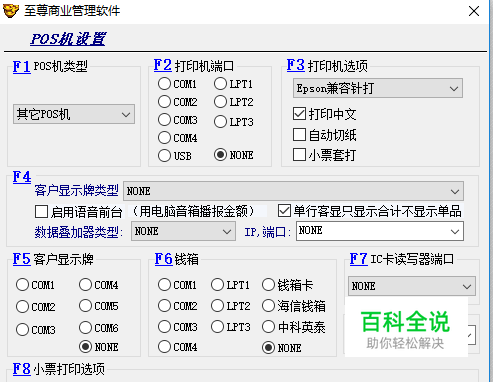Close the 至尊商业管理软件 window

click(x=474, y=11)
